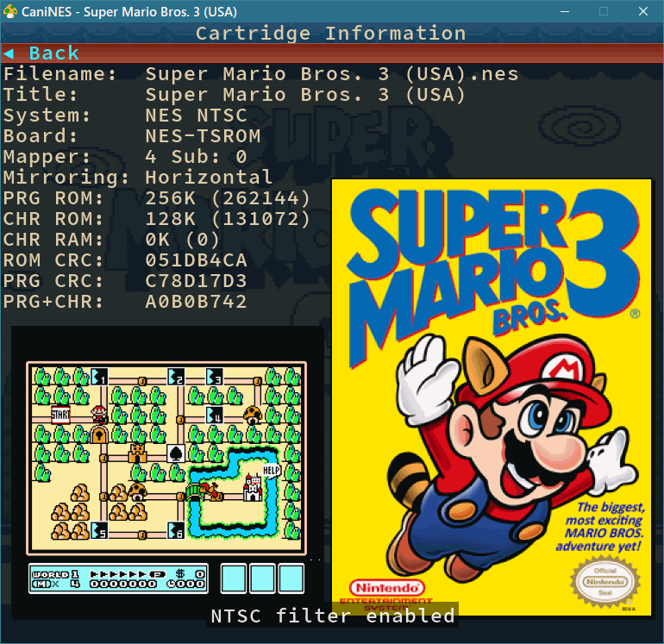Click the window title CaniNES - Super Mario Bros. 3 (USA)
Screen dimensions: 664x644
[129, 12]
